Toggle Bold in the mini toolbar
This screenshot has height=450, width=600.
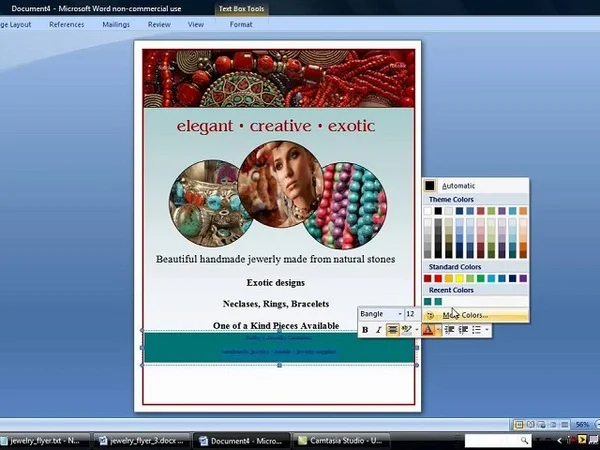coord(365,330)
